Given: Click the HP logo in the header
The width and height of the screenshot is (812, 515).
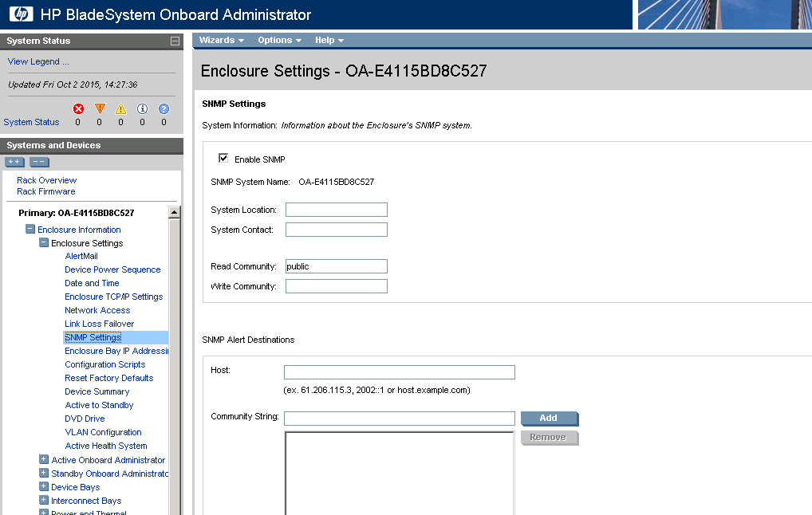Looking at the screenshot, I should pos(22,14).
